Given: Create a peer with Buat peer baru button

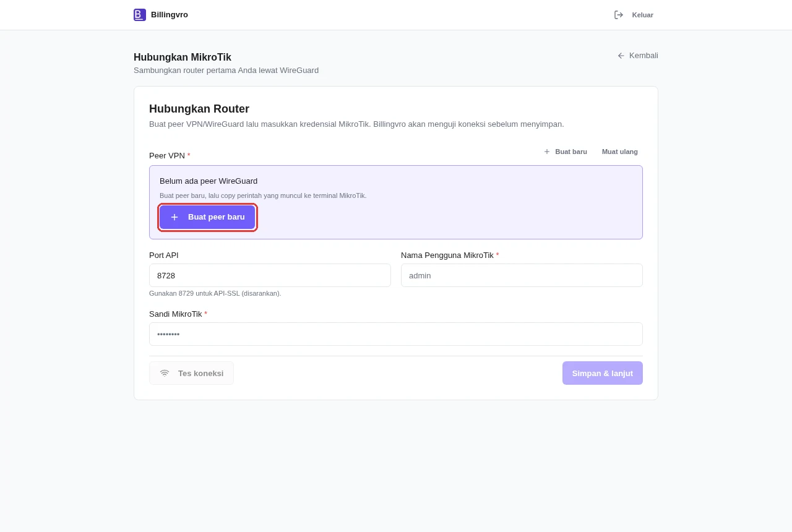Looking at the screenshot, I should [207, 217].
